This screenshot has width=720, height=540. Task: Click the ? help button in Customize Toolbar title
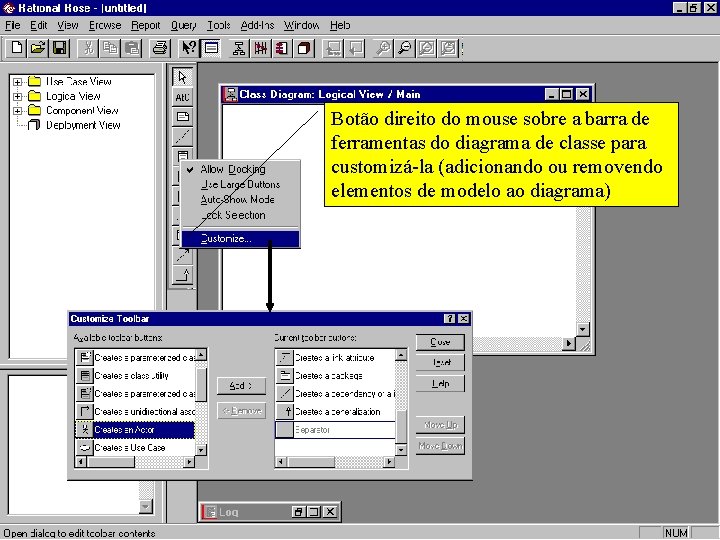pos(450,319)
